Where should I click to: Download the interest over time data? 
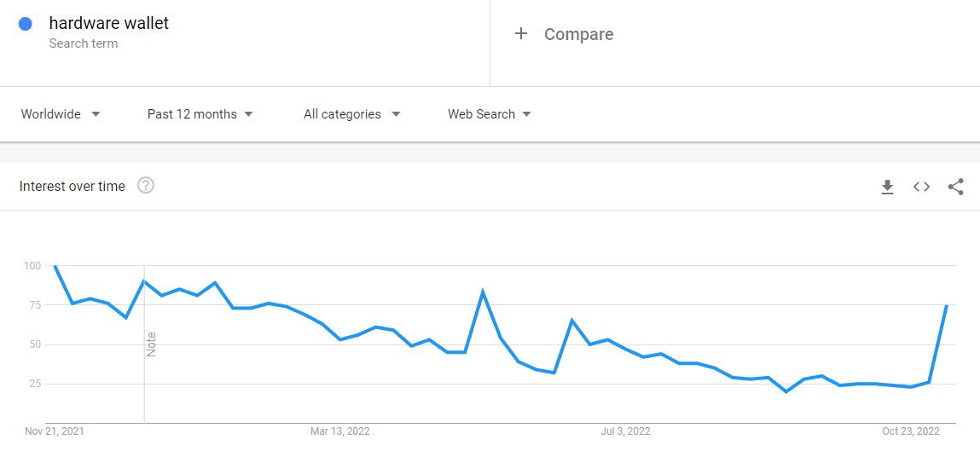coord(887,187)
